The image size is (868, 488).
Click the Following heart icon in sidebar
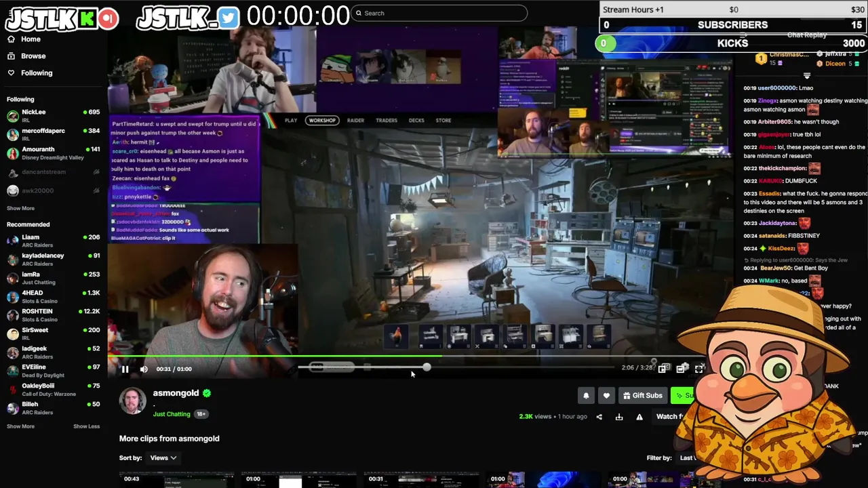tap(11, 73)
